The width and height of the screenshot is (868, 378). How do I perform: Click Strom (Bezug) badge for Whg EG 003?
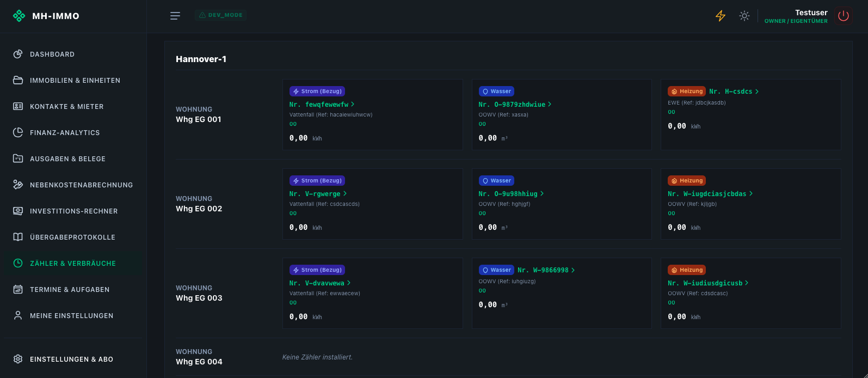[x=317, y=270]
